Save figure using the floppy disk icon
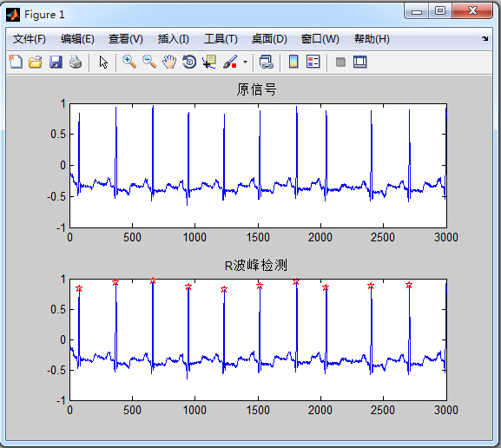 pyautogui.click(x=56, y=62)
